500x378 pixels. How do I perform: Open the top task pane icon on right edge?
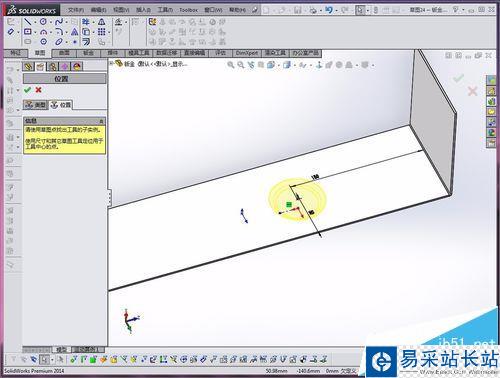[491, 80]
